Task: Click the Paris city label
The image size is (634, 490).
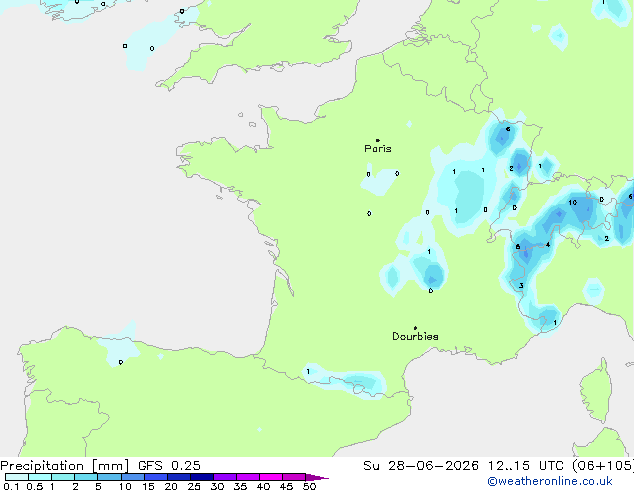Action: click(x=378, y=149)
